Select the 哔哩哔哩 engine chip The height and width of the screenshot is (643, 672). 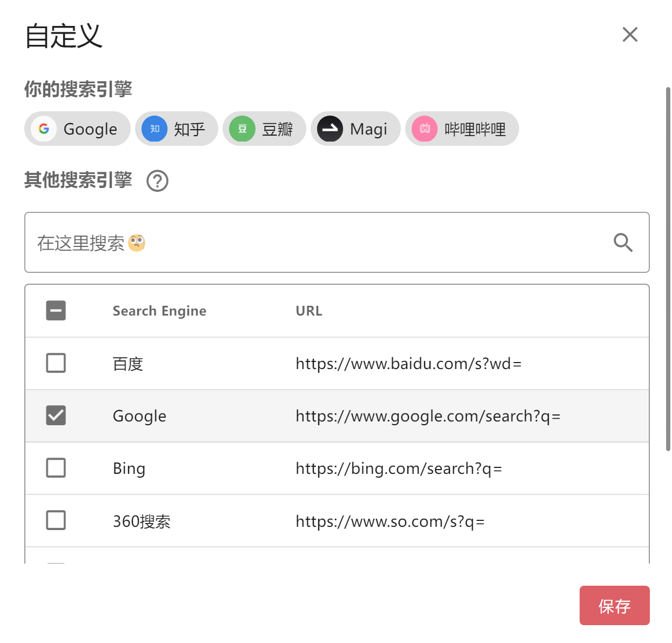(462, 129)
